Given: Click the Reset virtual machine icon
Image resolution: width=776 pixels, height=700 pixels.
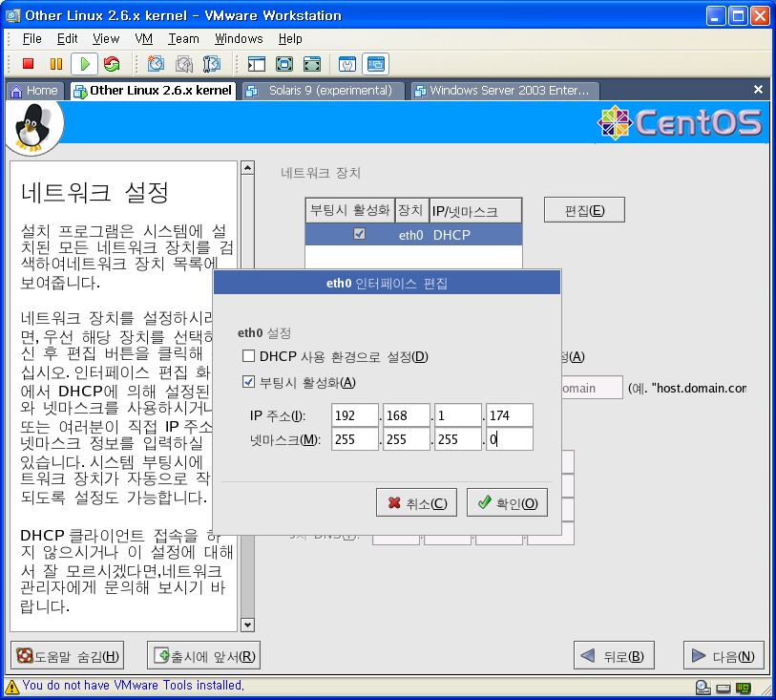Looking at the screenshot, I should [x=112, y=64].
